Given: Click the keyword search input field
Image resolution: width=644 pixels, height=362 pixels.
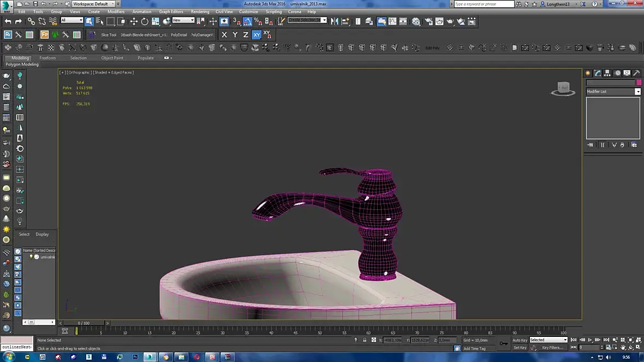Looking at the screenshot, I should 484,4.
